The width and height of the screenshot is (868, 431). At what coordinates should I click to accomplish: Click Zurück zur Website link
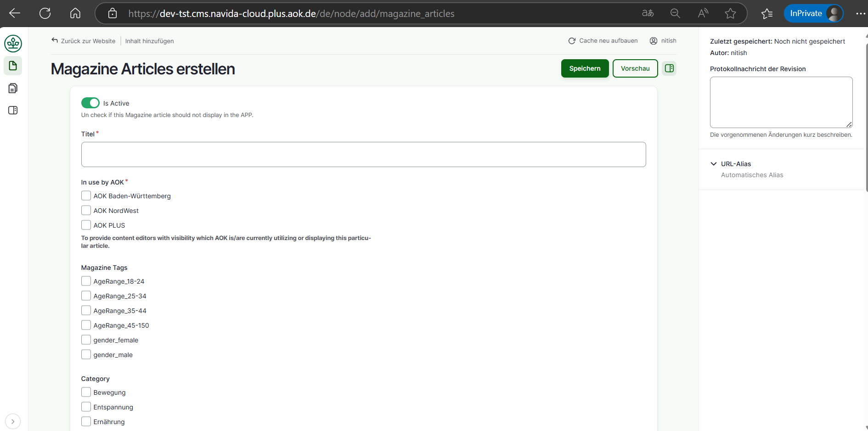[84, 41]
